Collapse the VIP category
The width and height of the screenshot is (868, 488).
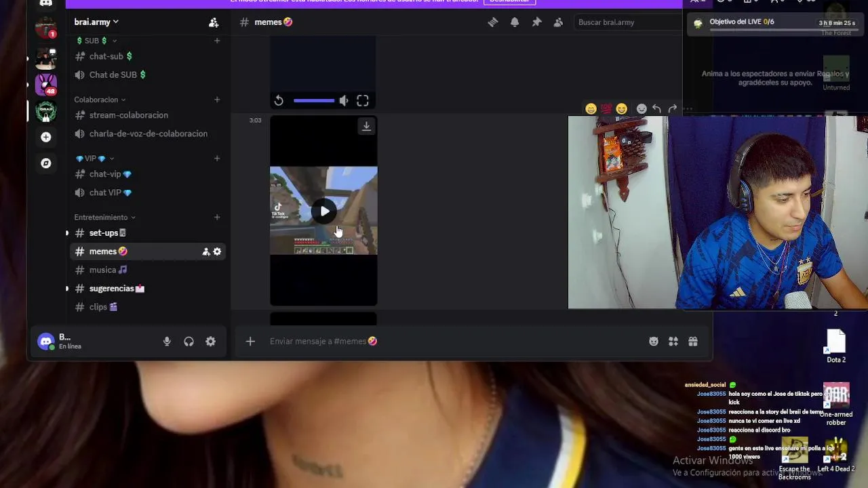[x=94, y=159]
